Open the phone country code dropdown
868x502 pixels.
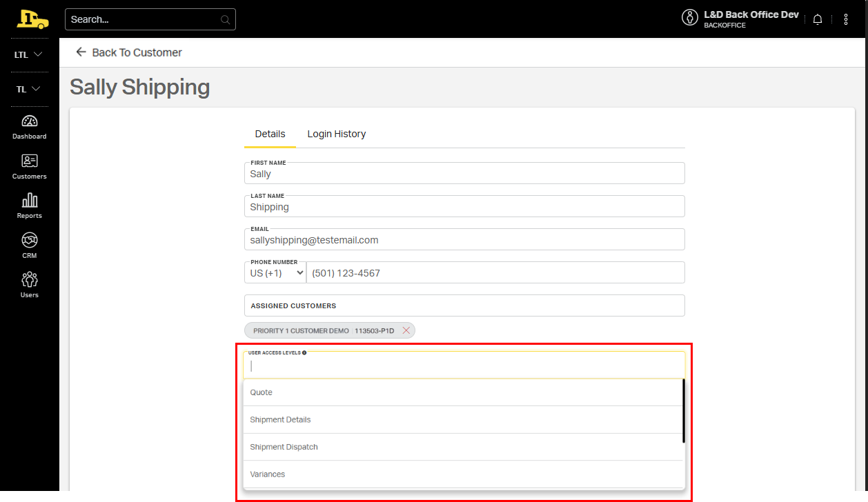[x=275, y=273]
